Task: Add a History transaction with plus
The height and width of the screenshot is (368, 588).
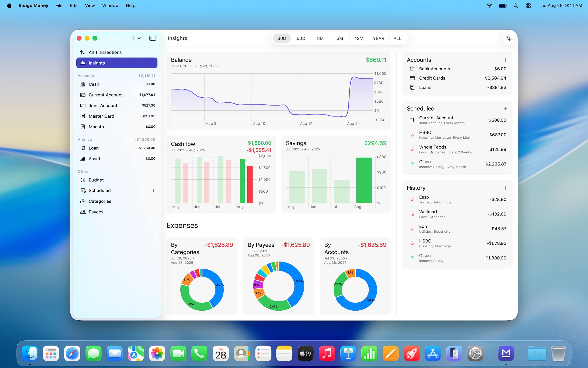Action: click(x=505, y=188)
